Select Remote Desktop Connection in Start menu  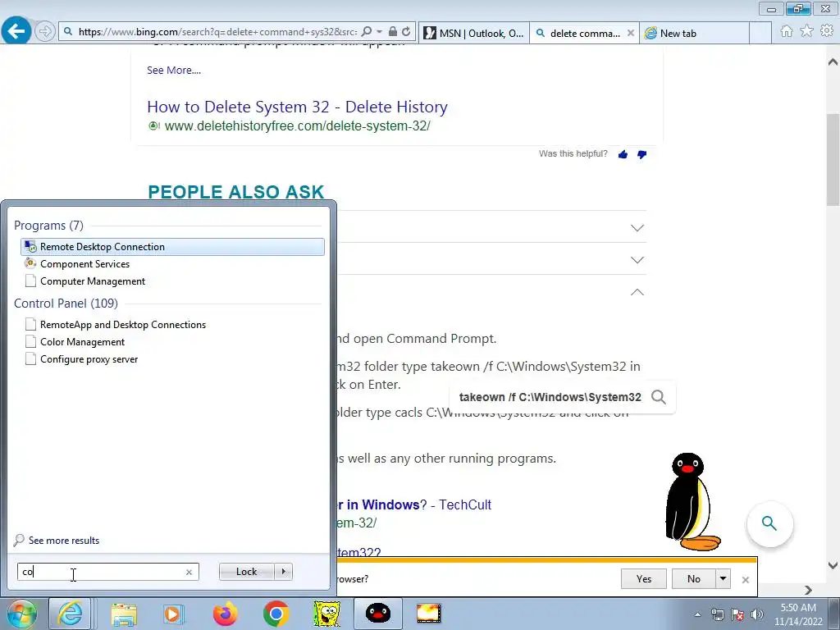pos(172,246)
